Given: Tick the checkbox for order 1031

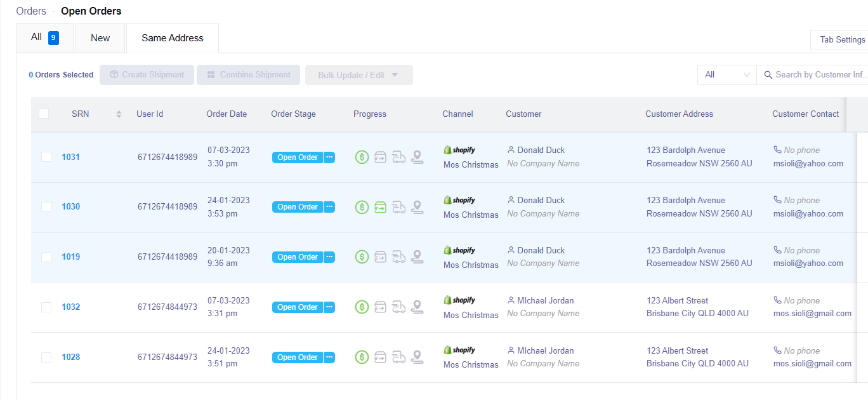Looking at the screenshot, I should 46,157.
